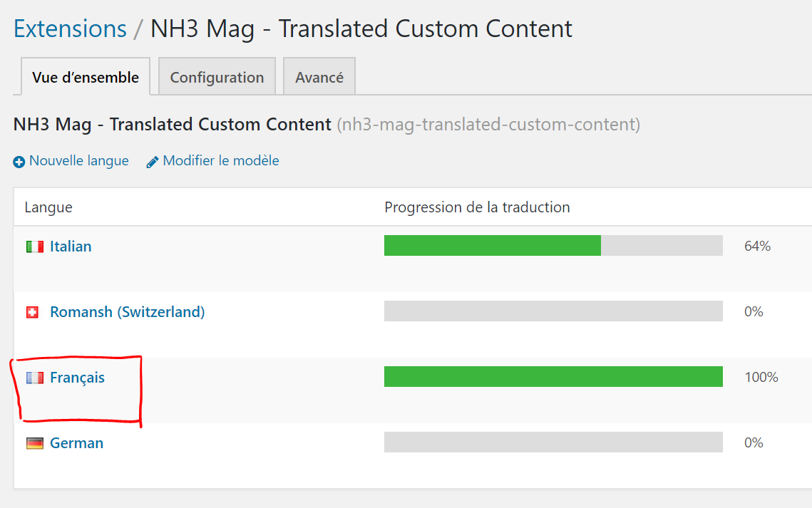Open Romansh (Switzerland) translation
This screenshot has width=812, height=508.
click(128, 312)
